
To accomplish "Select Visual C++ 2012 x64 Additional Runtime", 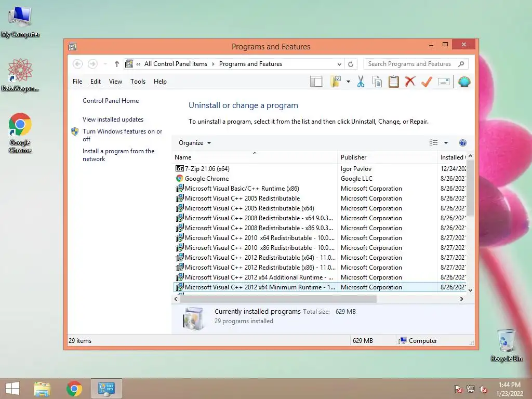I will coord(320,277).
